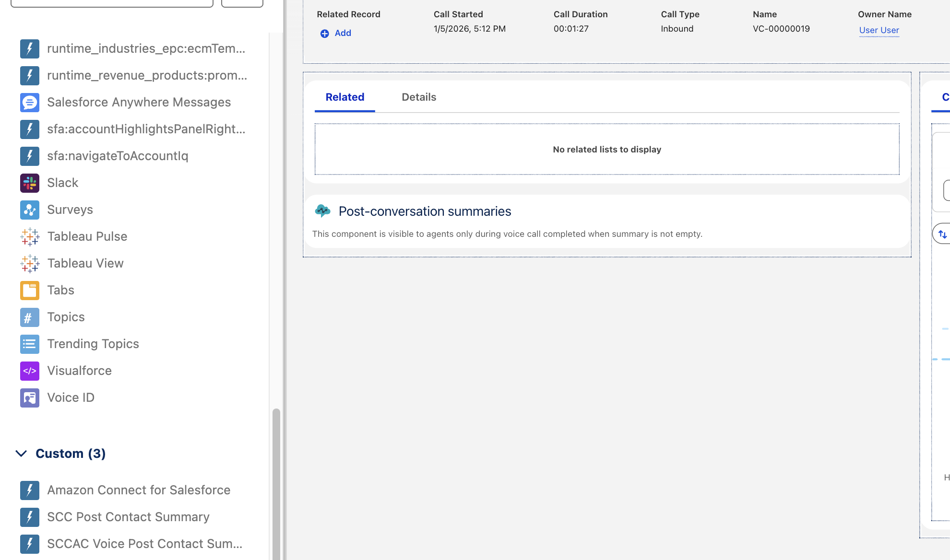The height and width of the screenshot is (560, 950).
Task: Select the Related tab
Action: click(344, 97)
